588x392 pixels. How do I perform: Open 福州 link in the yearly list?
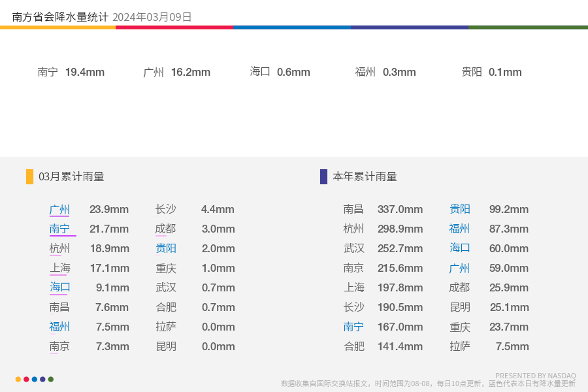click(x=459, y=229)
